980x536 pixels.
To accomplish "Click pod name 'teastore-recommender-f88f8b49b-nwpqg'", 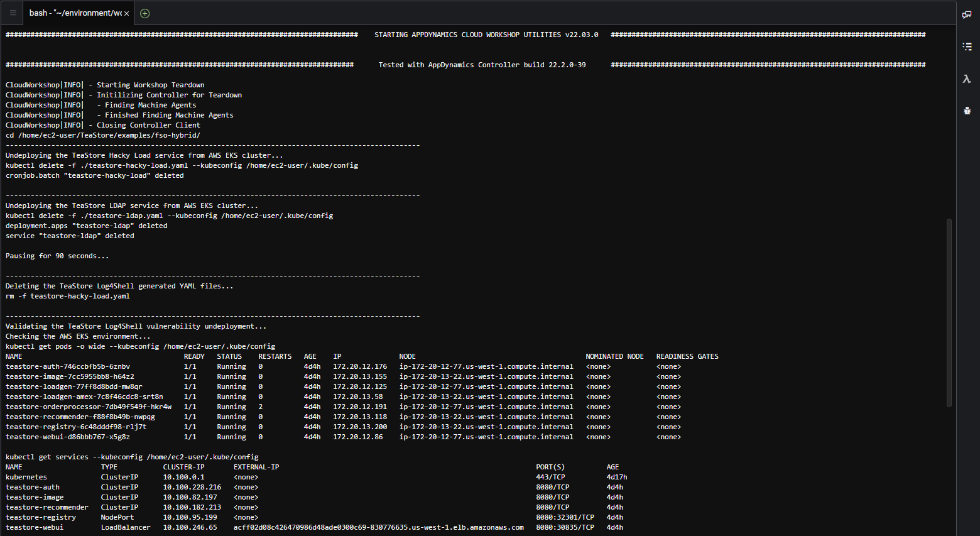I will 80,417.
